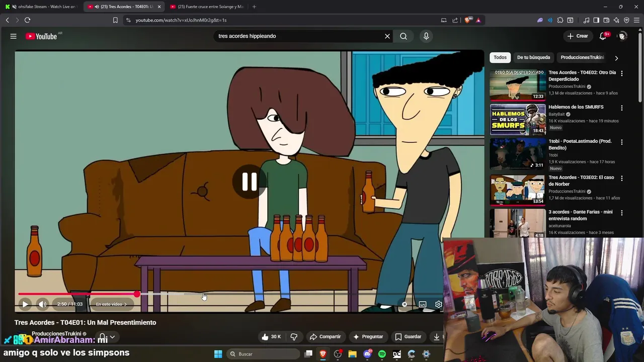
Task: Run the search with the magnifier button
Action: pyautogui.click(x=404, y=36)
